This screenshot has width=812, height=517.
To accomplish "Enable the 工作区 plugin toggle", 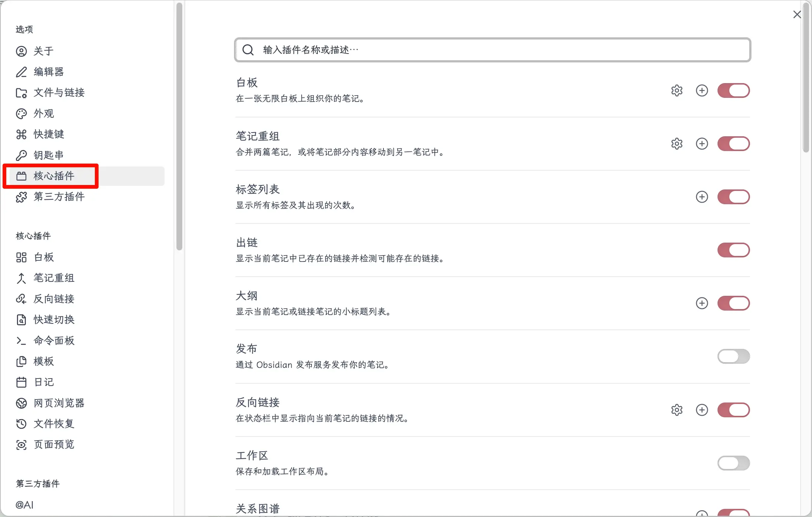I will pos(733,463).
